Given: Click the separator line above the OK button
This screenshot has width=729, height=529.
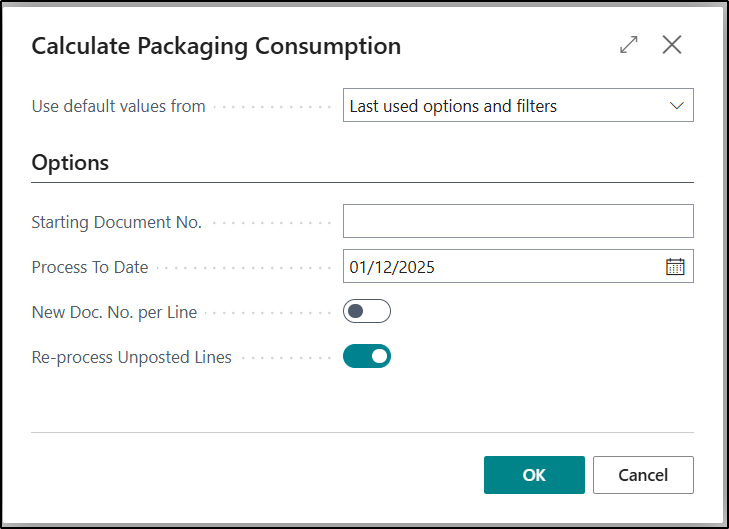Looking at the screenshot, I should tap(362, 433).
